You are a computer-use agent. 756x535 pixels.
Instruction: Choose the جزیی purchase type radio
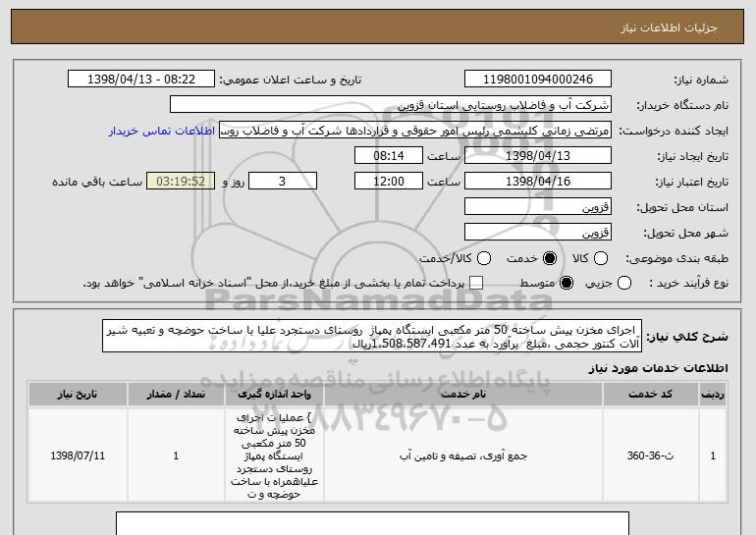[x=623, y=283]
